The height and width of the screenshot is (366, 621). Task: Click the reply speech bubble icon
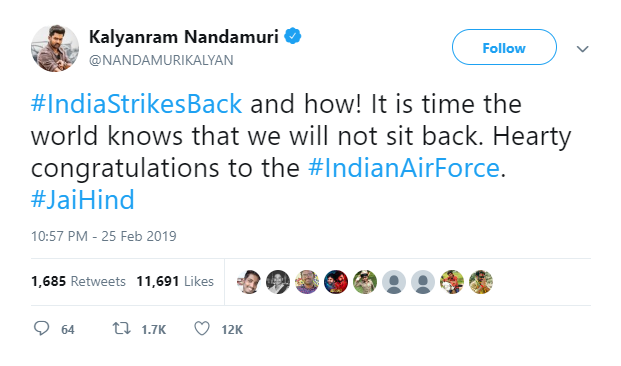pos(42,328)
